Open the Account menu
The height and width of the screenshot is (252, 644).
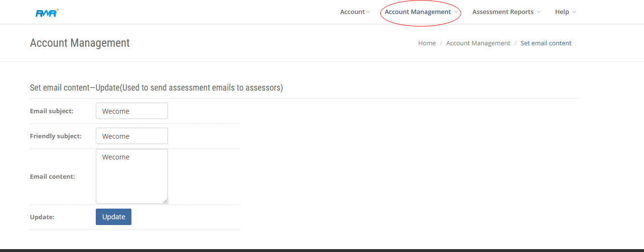click(352, 12)
